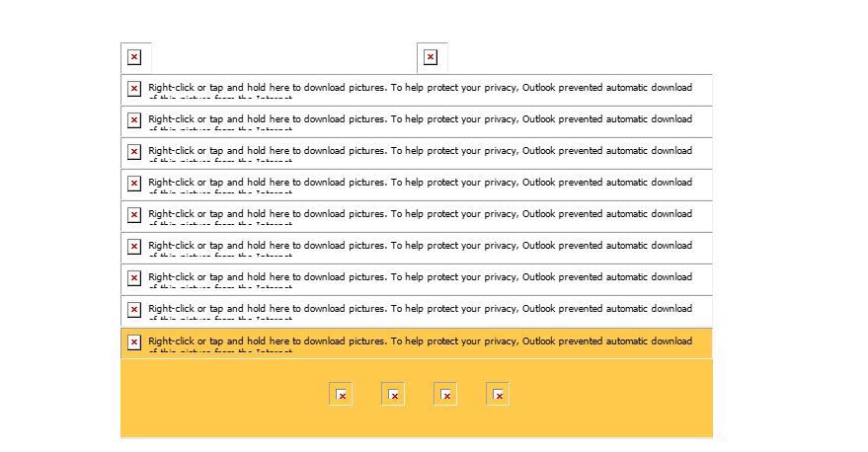
Task: Click the red X icon in the fifth picture row
Action: click(134, 215)
